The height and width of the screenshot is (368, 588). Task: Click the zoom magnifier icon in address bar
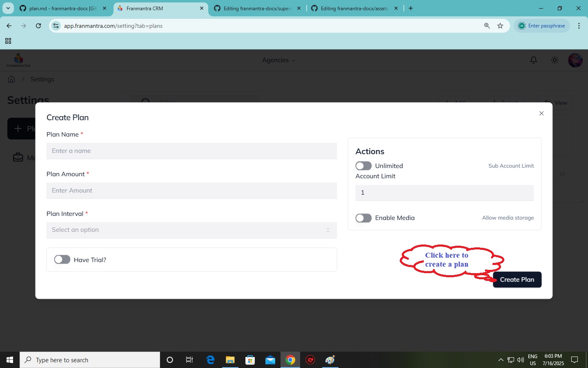click(487, 26)
